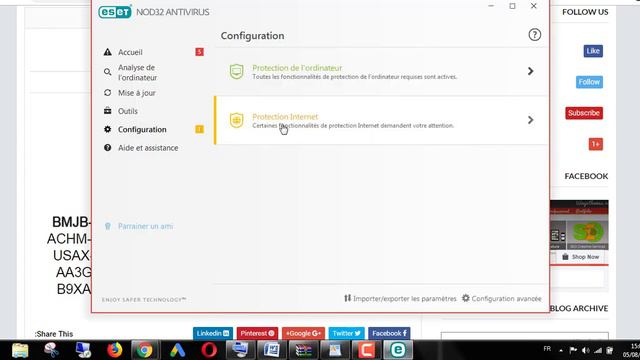Open Word from taskbar
The height and width of the screenshot is (360, 640).
click(271, 350)
